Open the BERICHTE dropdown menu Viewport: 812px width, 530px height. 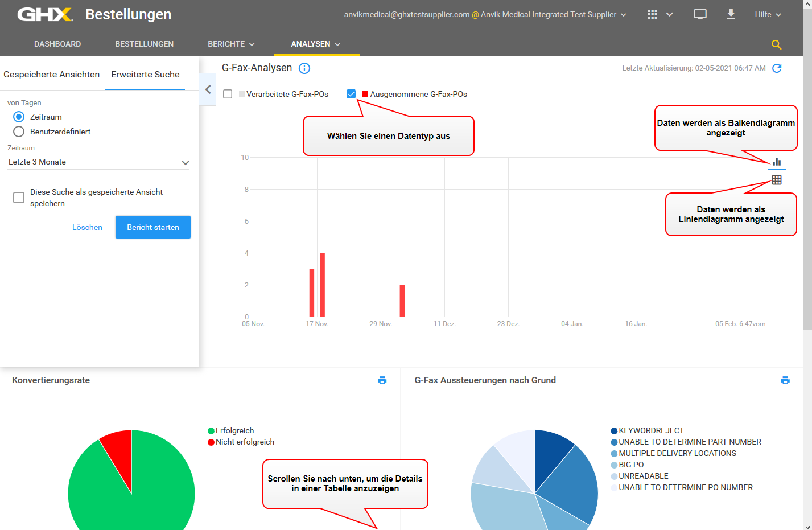point(231,44)
